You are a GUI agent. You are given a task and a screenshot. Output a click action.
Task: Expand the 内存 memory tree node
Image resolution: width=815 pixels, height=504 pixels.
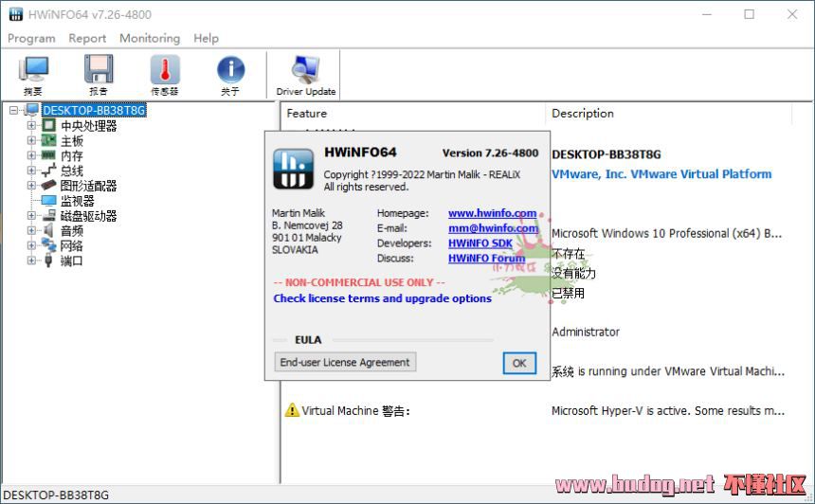point(32,155)
